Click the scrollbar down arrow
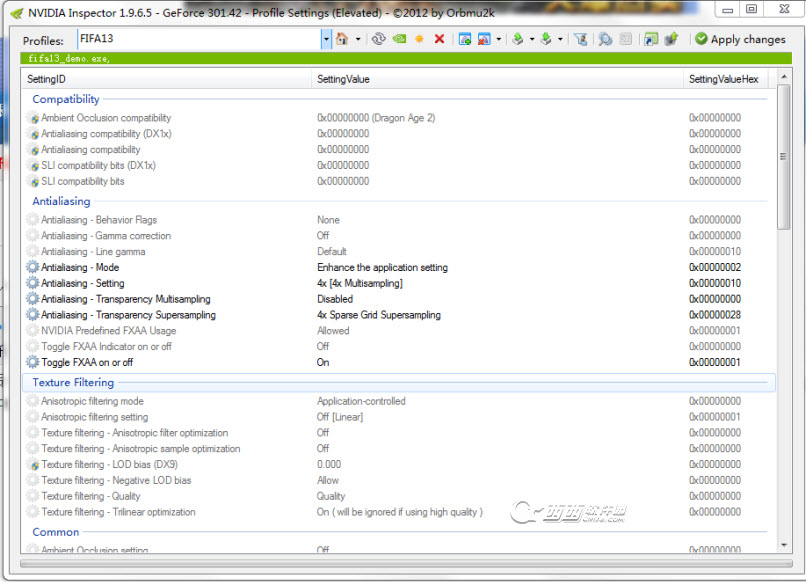 point(783,544)
